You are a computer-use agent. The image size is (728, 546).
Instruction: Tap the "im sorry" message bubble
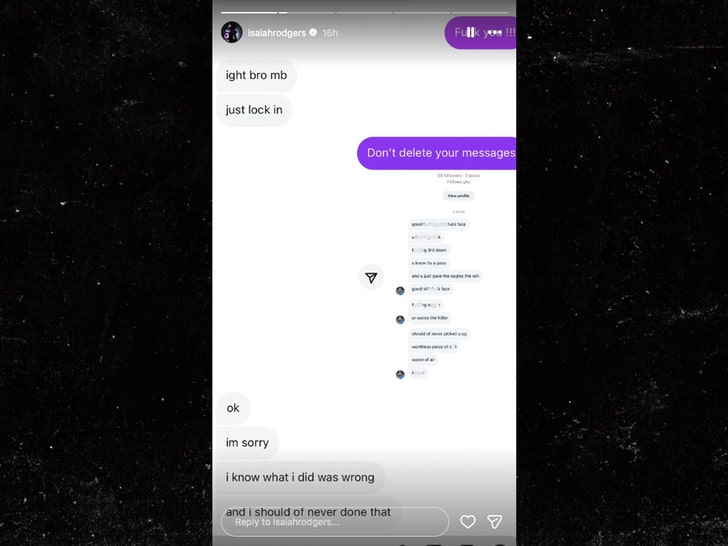[x=247, y=442]
